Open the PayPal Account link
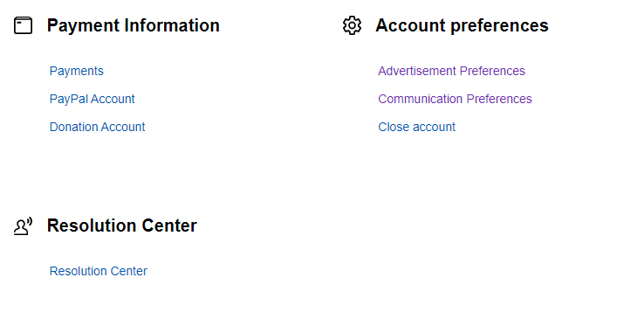Screen dimensions: 644x319 click(92, 99)
